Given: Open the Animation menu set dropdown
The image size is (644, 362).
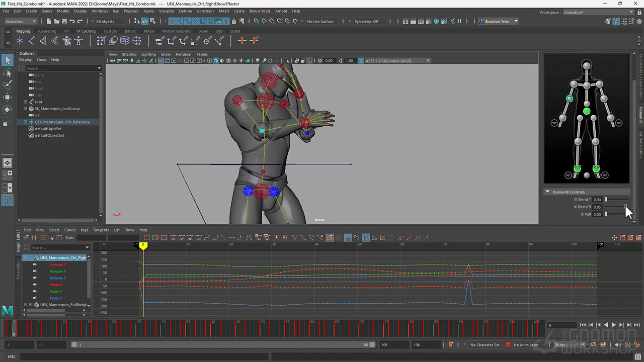Looking at the screenshot, I should pos(20,21).
